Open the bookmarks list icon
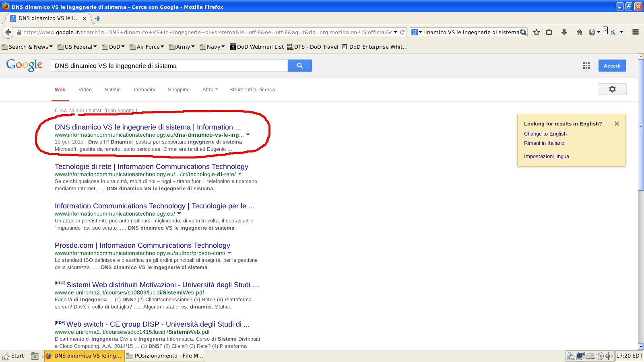Image resolution: width=644 pixels, height=362 pixels. click(x=549, y=32)
